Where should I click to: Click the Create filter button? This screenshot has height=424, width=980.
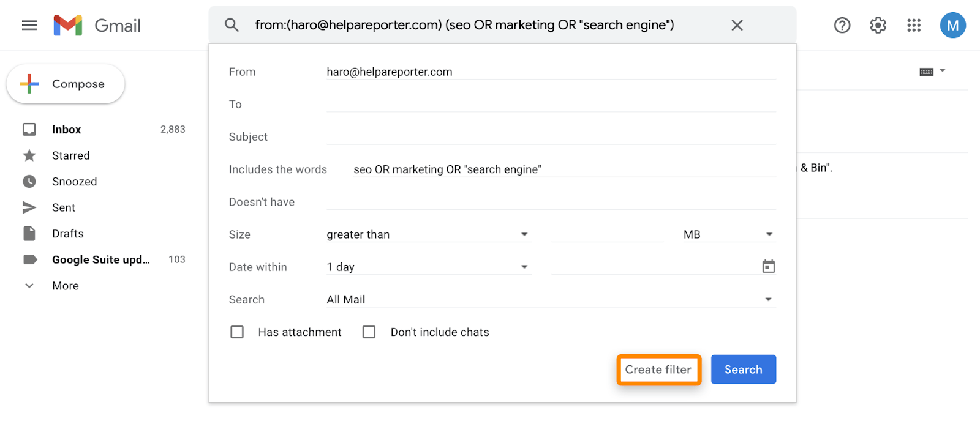[x=658, y=370]
